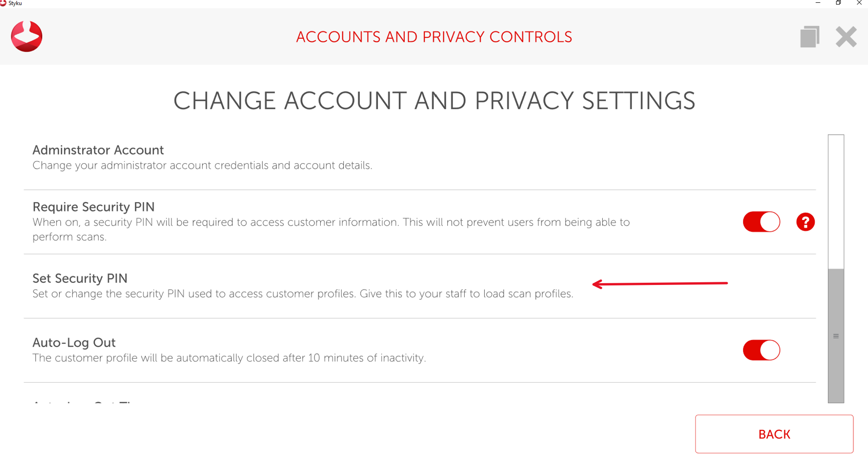Click the small Styku title bar icon
Viewport: 868px width, 465px height.
[4, 3]
